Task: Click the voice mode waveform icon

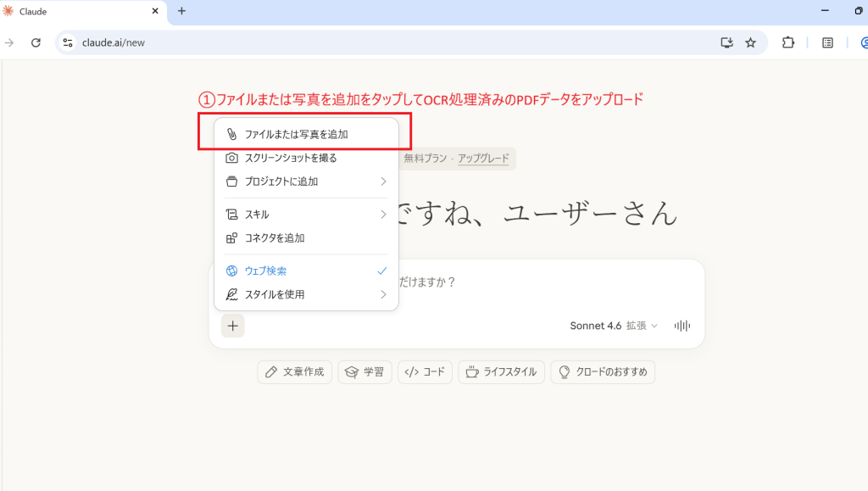Action: [682, 326]
